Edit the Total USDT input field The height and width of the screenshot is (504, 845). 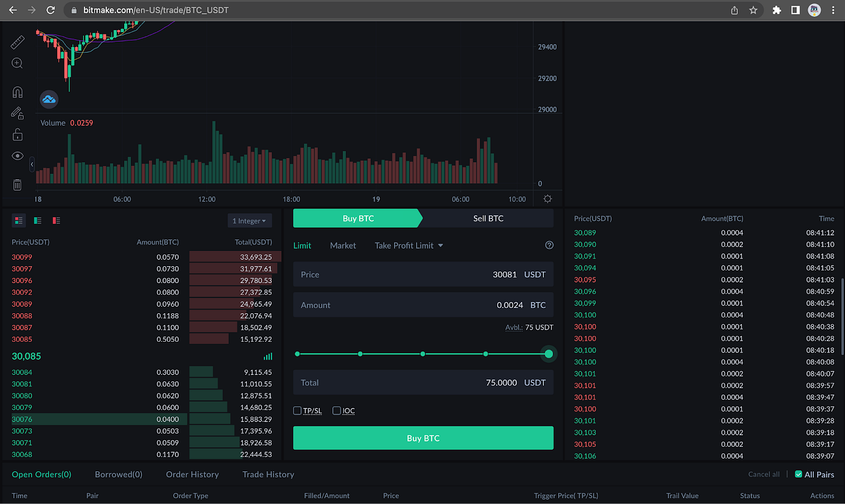click(423, 383)
